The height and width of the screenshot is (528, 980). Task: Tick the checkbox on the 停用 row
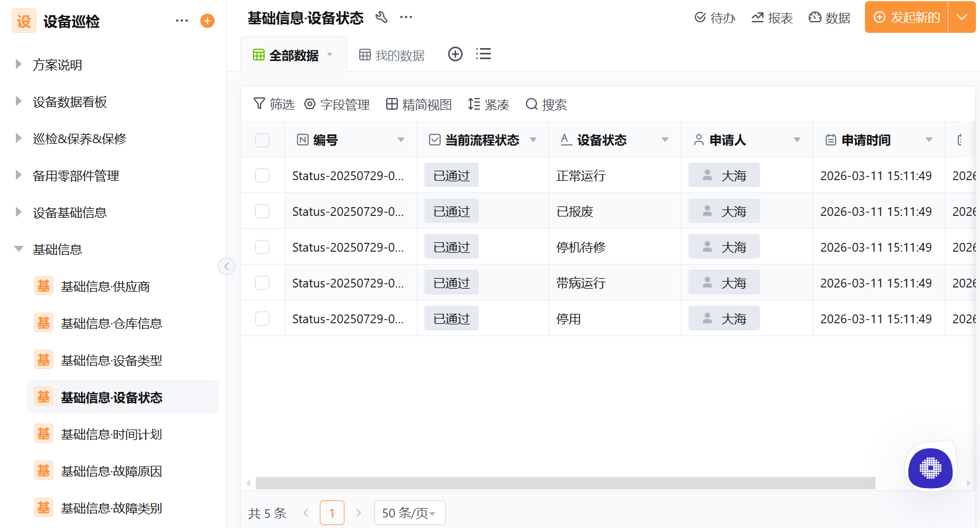pyautogui.click(x=262, y=318)
